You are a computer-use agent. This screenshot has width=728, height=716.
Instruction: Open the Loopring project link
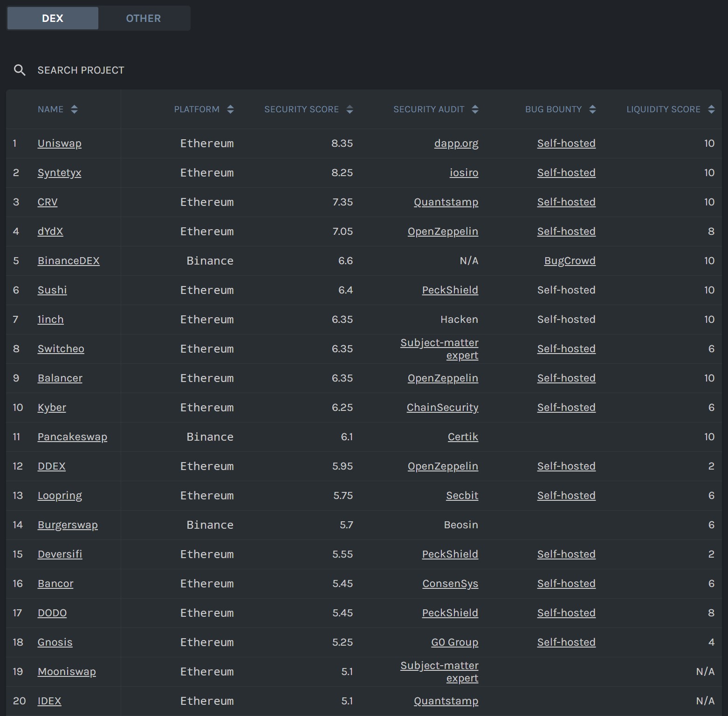pos(60,496)
